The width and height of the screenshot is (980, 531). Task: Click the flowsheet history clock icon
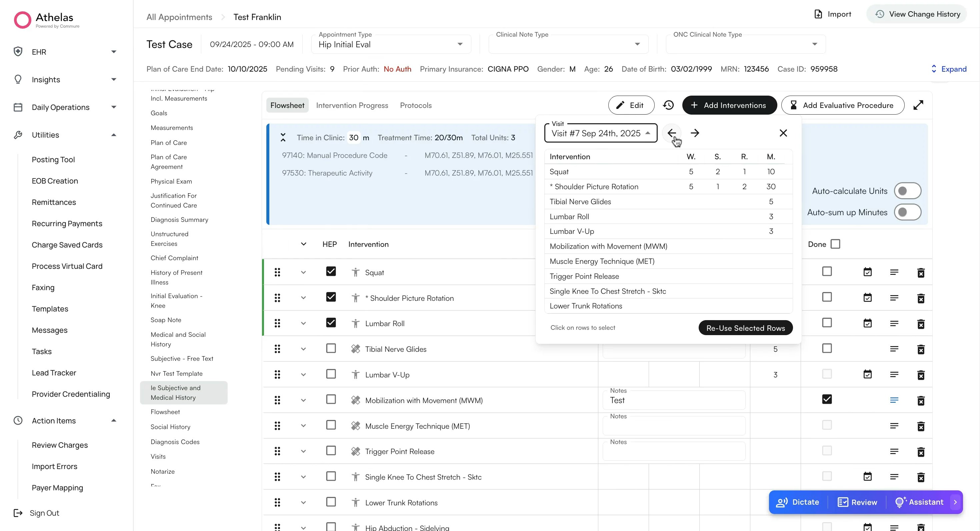coord(668,105)
